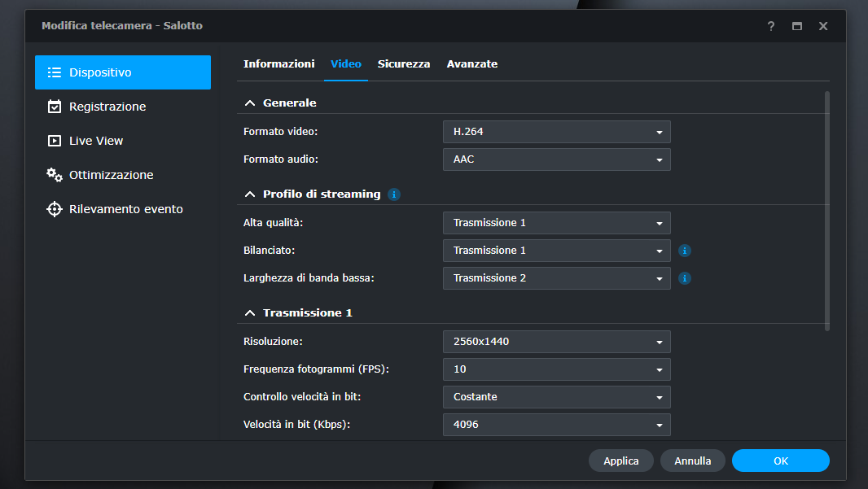This screenshot has height=489, width=868.
Task: Click the Annulla button
Action: click(x=692, y=461)
